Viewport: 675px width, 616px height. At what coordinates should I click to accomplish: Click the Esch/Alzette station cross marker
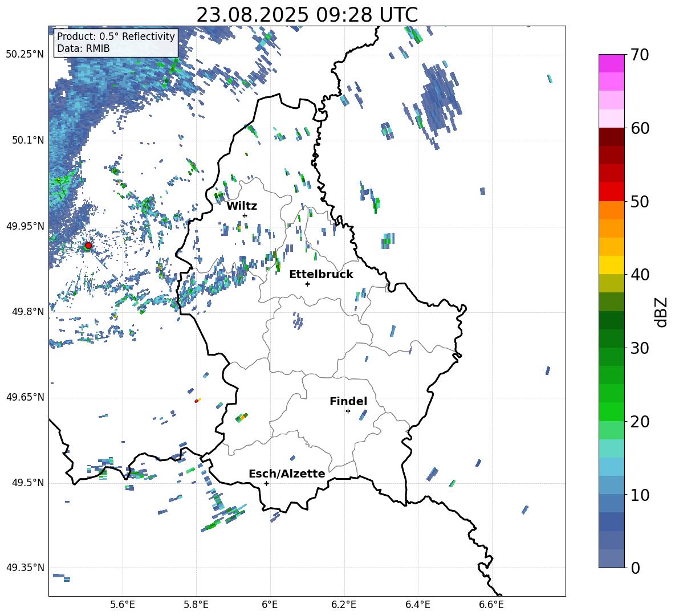coord(266,483)
